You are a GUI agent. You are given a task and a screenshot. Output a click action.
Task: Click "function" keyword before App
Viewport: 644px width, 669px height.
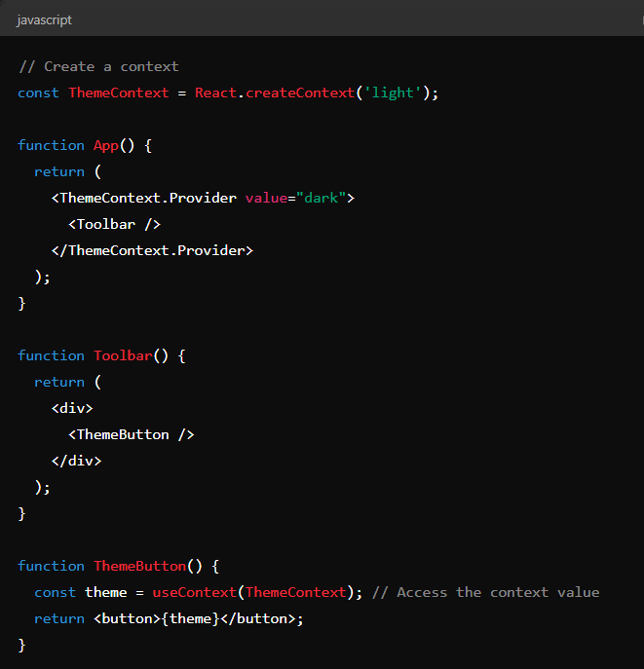[51, 145]
